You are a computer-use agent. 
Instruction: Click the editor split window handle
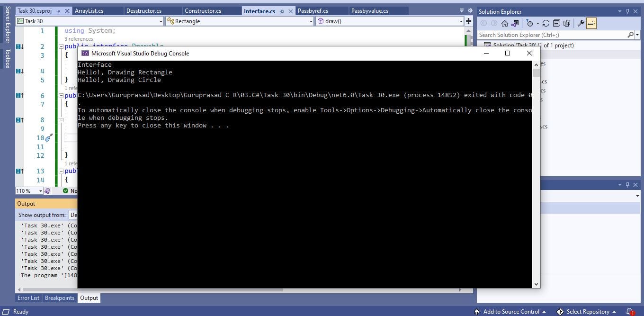(x=469, y=21)
